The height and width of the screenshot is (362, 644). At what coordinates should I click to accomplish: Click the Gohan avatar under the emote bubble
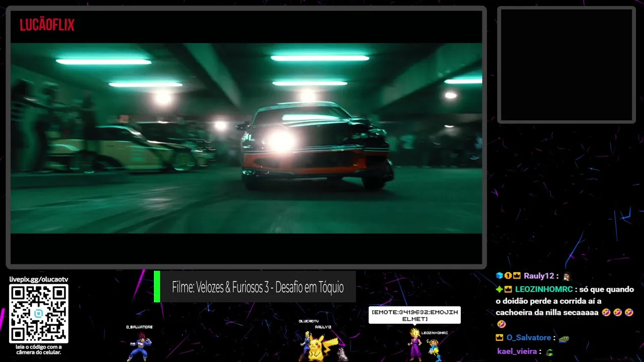pos(416,344)
